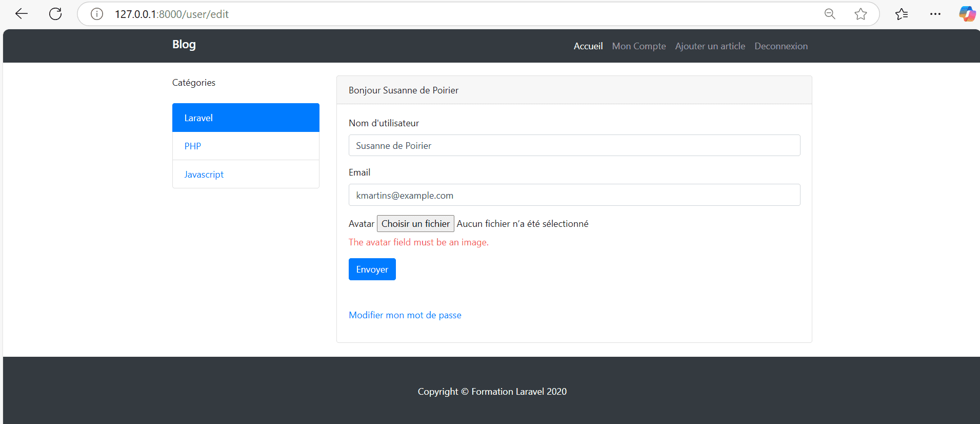Select the Copyright Formation Laravel 2020 footer text
This screenshot has height=424, width=980.
point(492,392)
